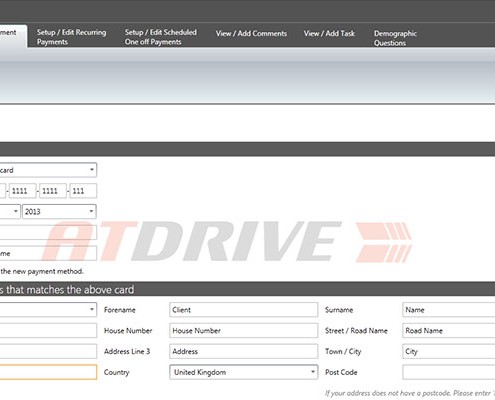The image size is (495, 400).
Task: Click the last card number field 111
Action: pos(83,191)
